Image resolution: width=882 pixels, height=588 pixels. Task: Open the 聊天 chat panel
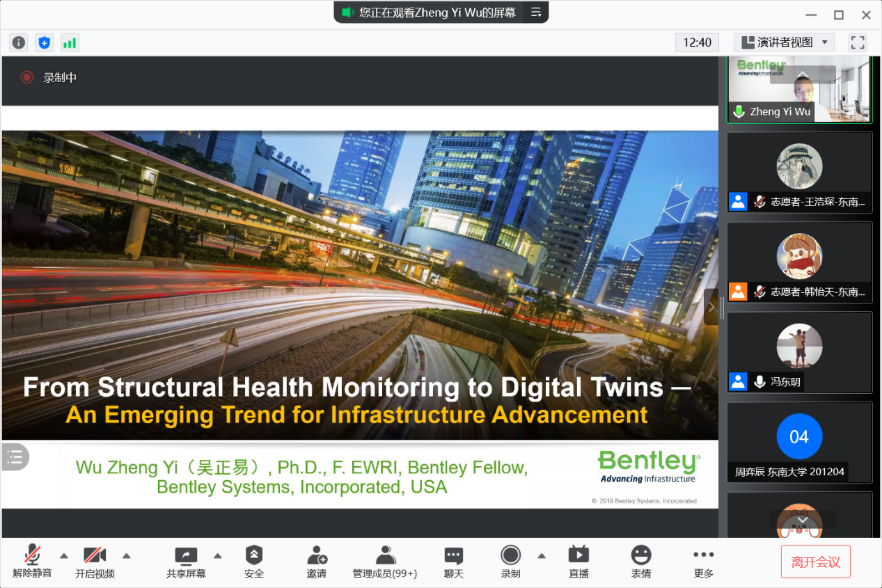pyautogui.click(x=454, y=562)
